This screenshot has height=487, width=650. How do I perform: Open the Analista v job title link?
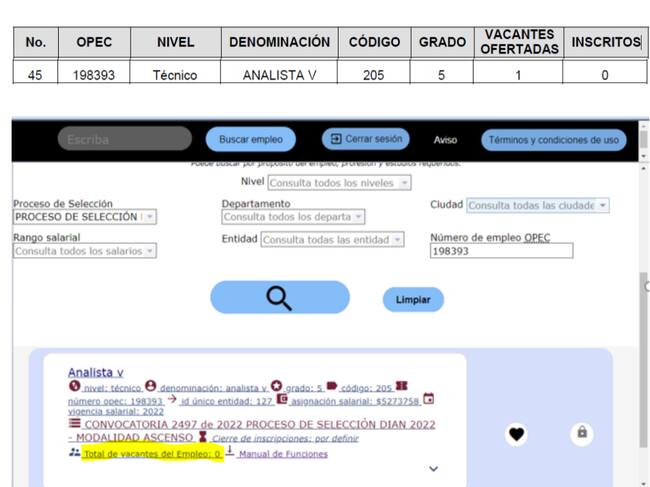coord(96,372)
